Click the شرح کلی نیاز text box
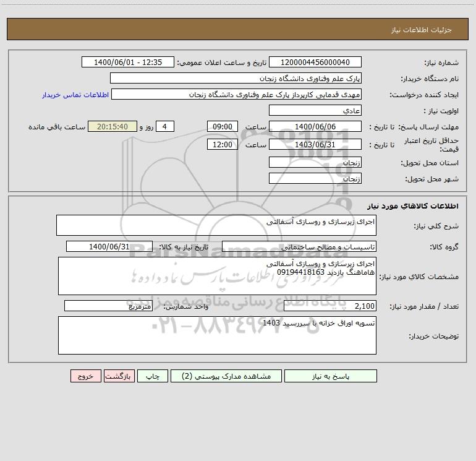 [216, 225]
